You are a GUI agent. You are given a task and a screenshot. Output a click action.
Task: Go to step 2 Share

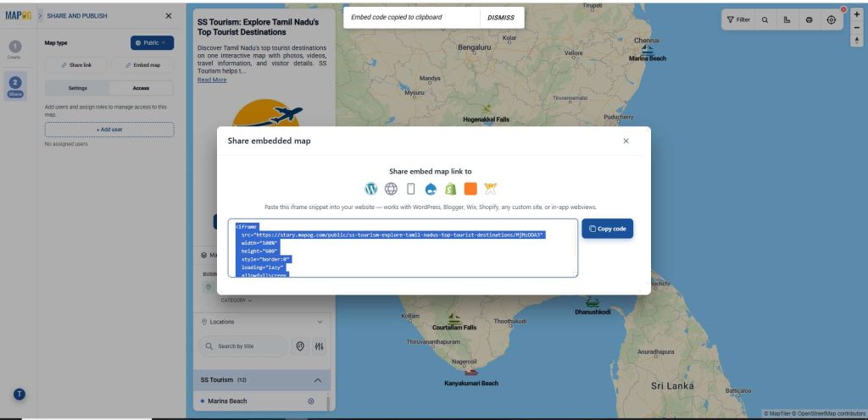[x=15, y=86]
